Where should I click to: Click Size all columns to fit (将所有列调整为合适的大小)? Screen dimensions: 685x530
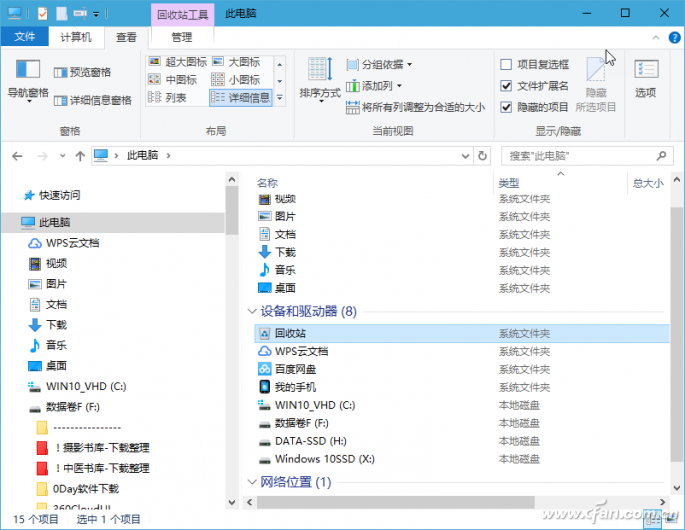point(415,107)
